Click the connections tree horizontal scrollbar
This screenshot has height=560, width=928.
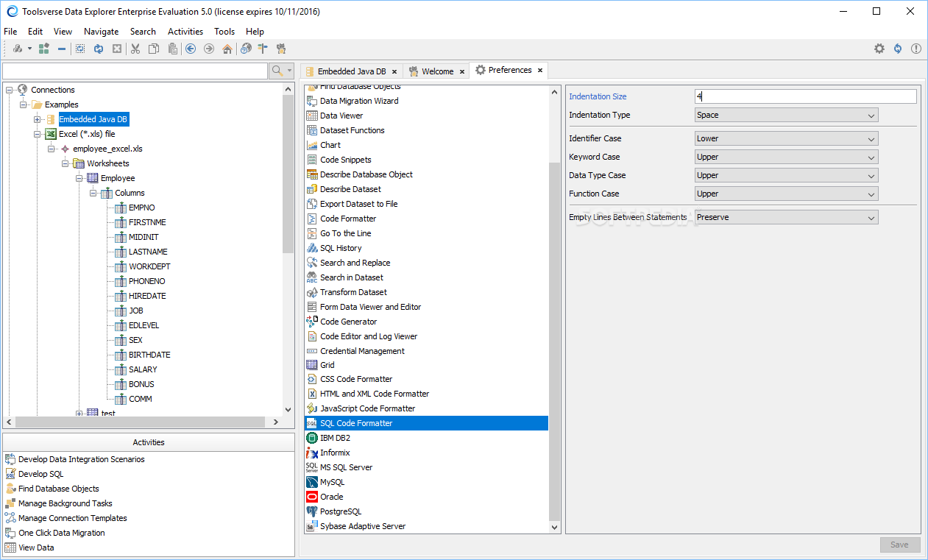139,422
